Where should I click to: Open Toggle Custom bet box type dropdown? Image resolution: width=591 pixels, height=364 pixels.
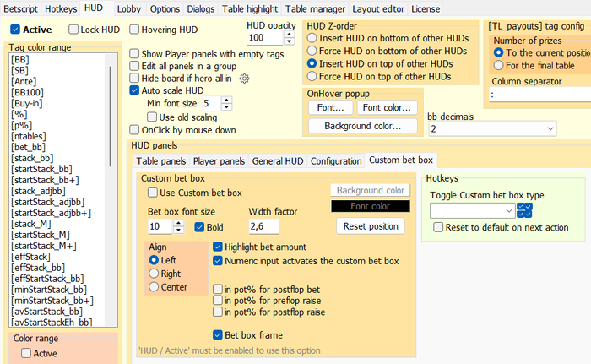tap(472, 210)
